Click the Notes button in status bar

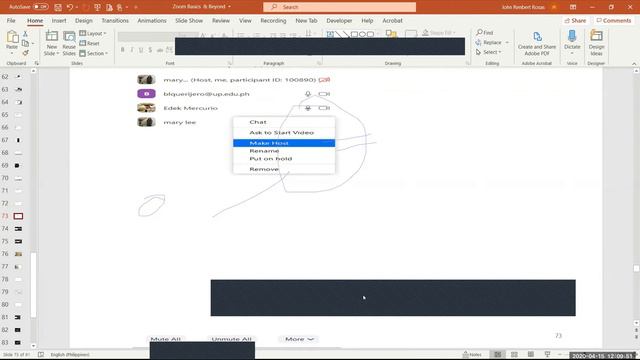[x=472, y=354]
